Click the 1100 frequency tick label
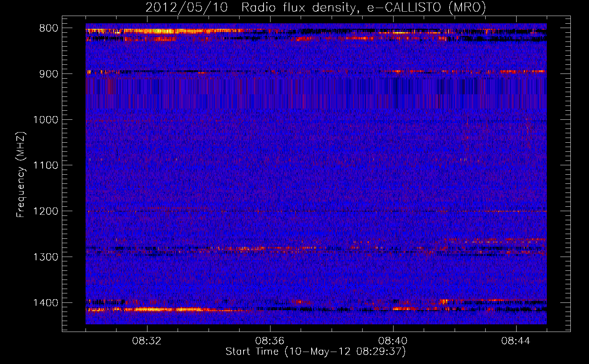This screenshot has height=364, width=589. [x=46, y=166]
